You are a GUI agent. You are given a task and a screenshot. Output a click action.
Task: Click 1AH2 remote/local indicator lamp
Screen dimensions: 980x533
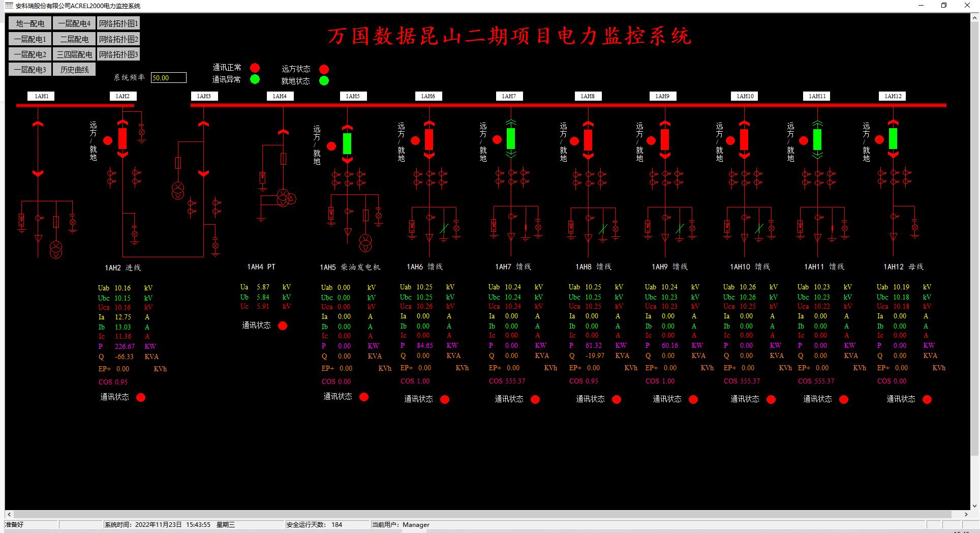(x=108, y=141)
